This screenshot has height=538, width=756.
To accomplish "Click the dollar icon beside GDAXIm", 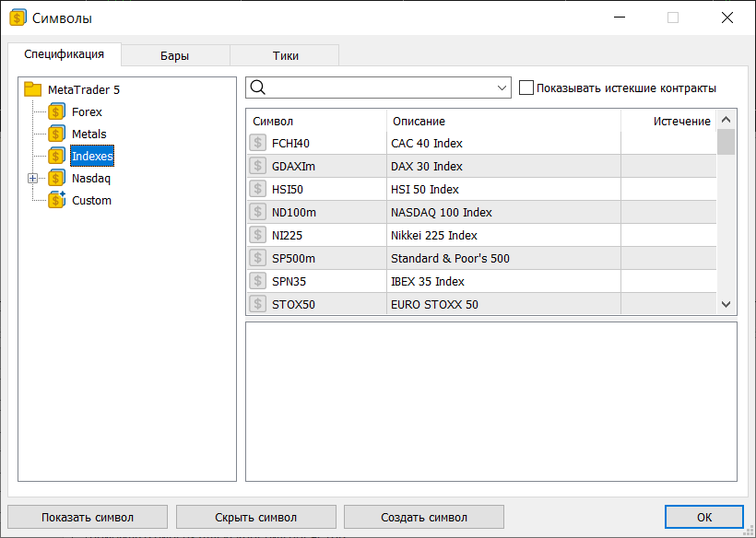I will coord(257,166).
